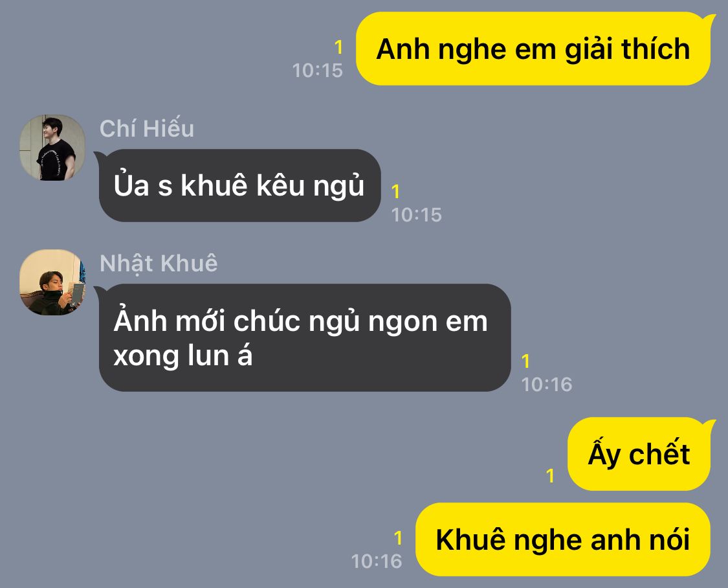Tap unread count beside Nhật Khuê's message

point(525,361)
